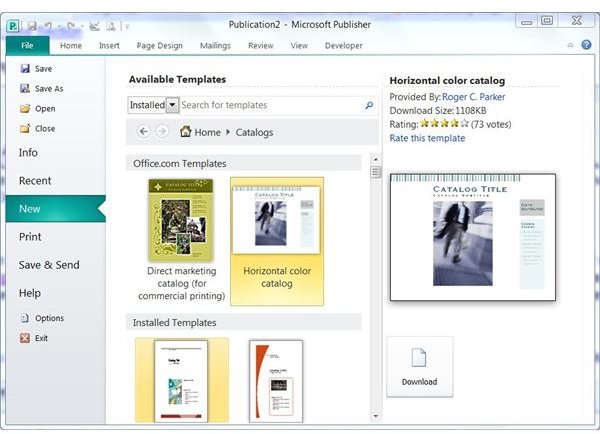Click the Home breadcrumb link
The image size is (600, 434).
(200, 132)
